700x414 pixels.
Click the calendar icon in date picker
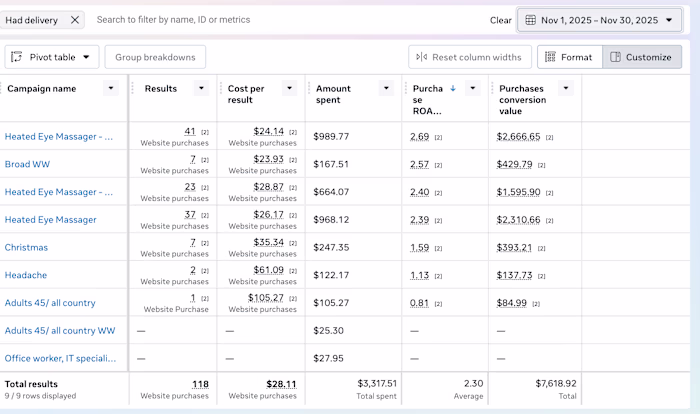(x=530, y=20)
